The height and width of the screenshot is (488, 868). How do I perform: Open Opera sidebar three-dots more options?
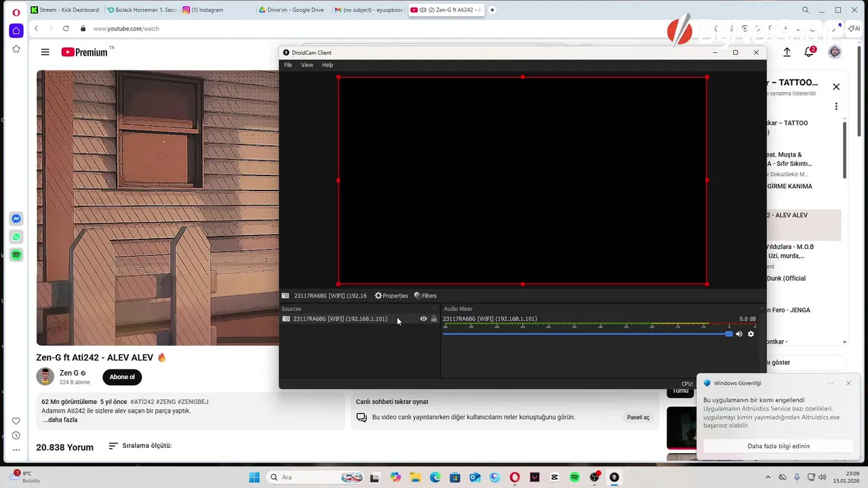click(x=16, y=449)
